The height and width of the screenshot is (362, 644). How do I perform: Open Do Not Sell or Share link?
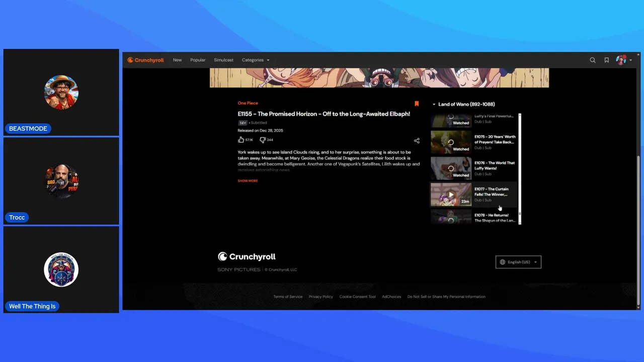pyautogui.click(x=446, y=297)
